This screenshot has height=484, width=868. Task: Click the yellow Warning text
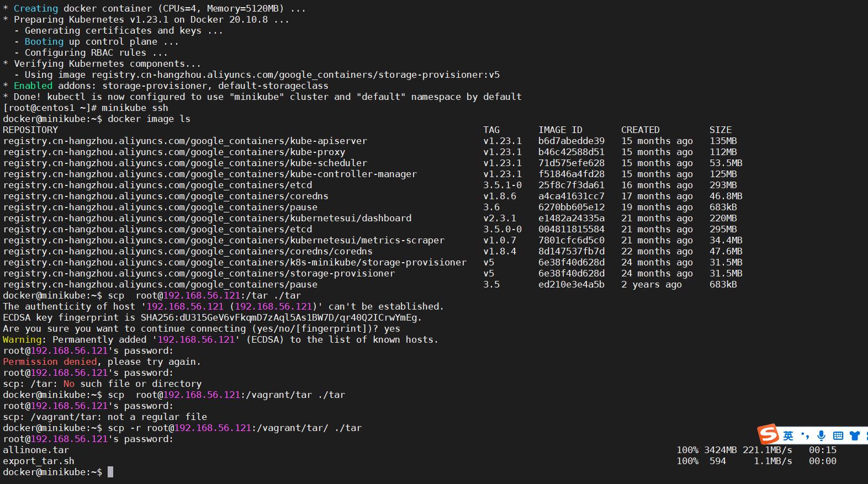pos(22,339)
